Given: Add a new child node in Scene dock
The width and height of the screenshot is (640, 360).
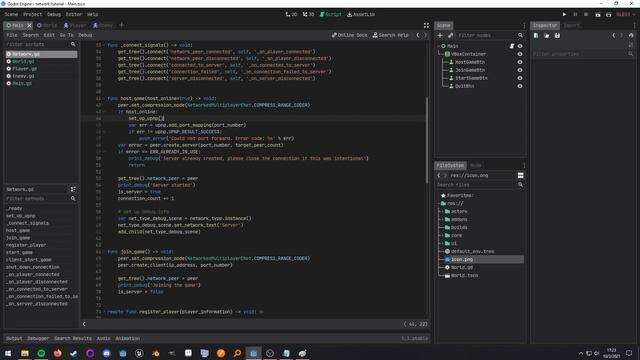Looking at the screenshot, I should 440,36.
